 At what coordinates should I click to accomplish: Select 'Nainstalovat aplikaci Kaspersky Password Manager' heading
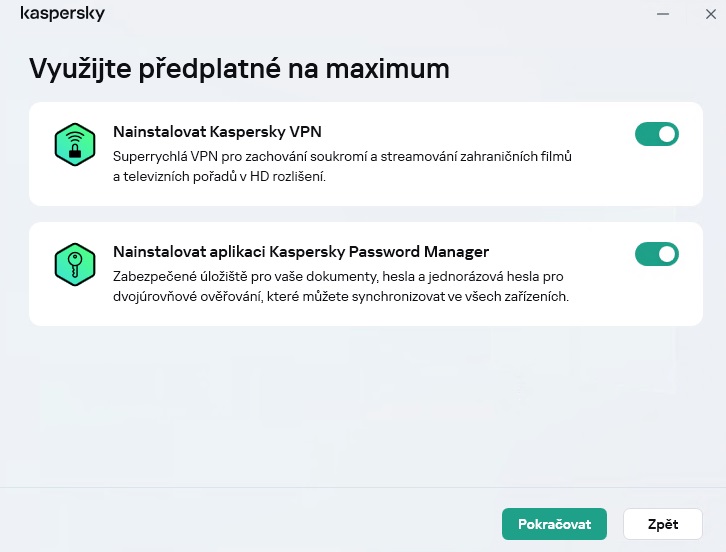click(x=301, y=251)
